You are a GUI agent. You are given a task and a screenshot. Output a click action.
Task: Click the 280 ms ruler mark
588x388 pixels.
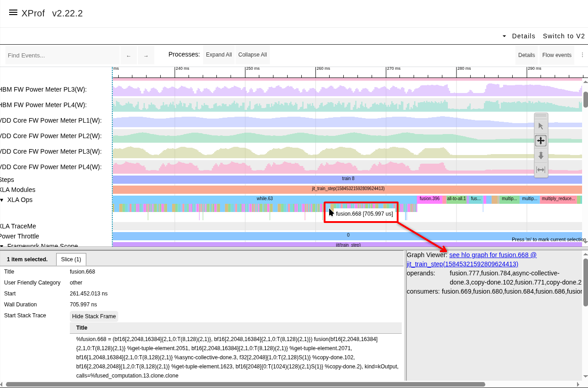pos(464,68)
